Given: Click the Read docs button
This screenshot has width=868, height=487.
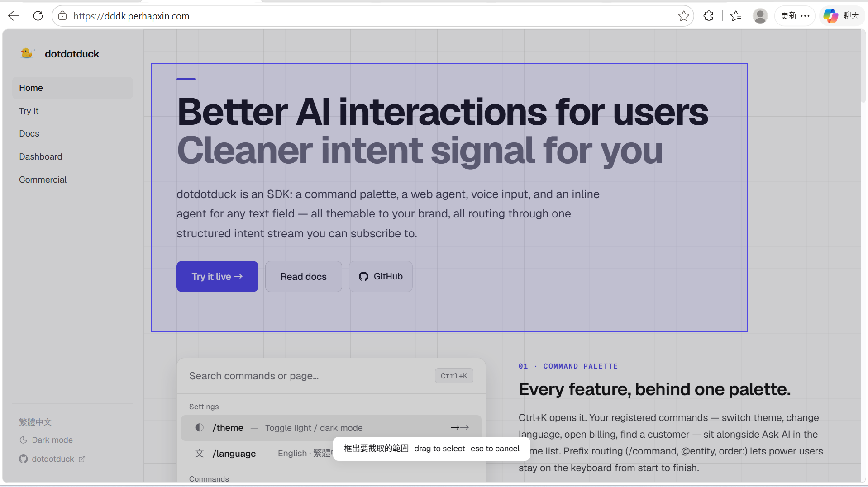Looking at the screenshot, I should [x=303, y=276].
